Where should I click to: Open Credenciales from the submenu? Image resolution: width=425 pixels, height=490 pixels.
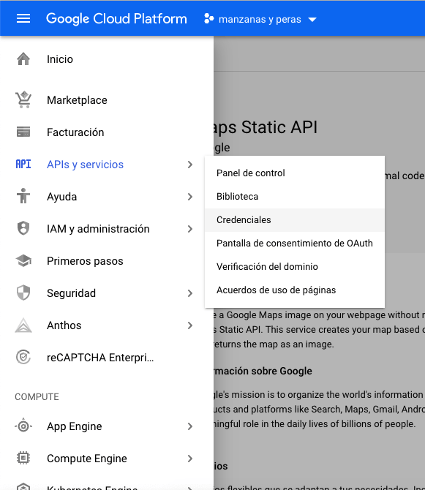coord(295,220)
